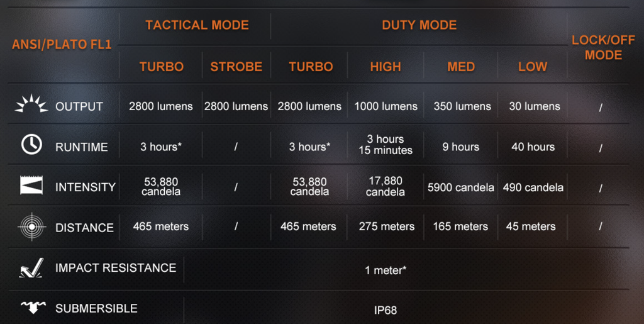
Task: Select the DUTY MODE header
Action: (419, 26)
